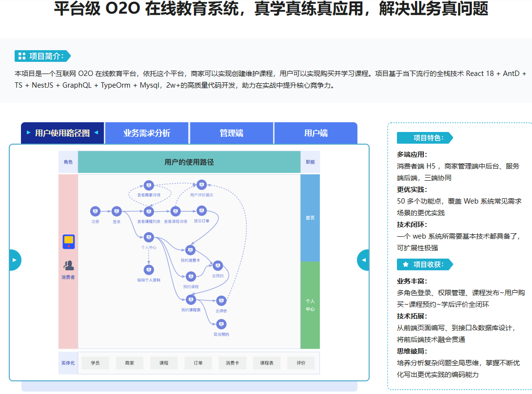The image size is (532, 394).
Task: Click the 我的课程表 node icon
Action: click(191, 300)
